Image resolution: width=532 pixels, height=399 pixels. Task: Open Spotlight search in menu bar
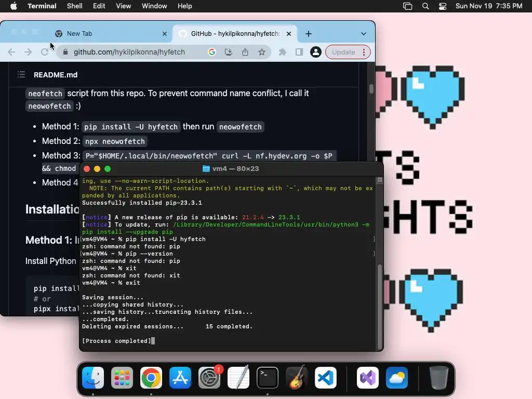point(425,6)
